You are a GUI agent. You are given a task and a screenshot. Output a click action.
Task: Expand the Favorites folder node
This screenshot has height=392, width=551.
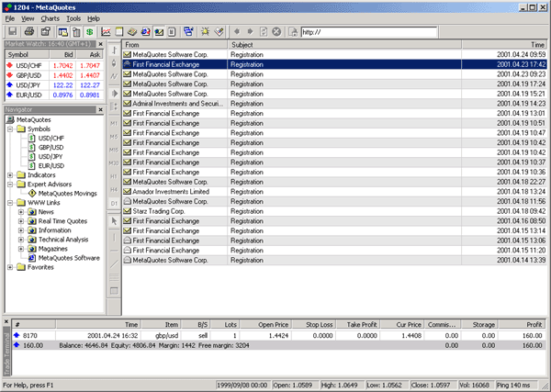tap(10, 267)
